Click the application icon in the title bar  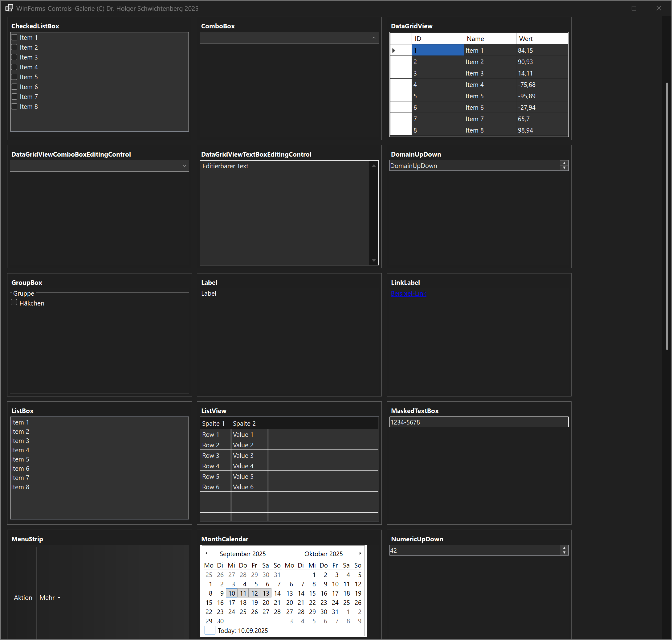(x=9, y=8)
